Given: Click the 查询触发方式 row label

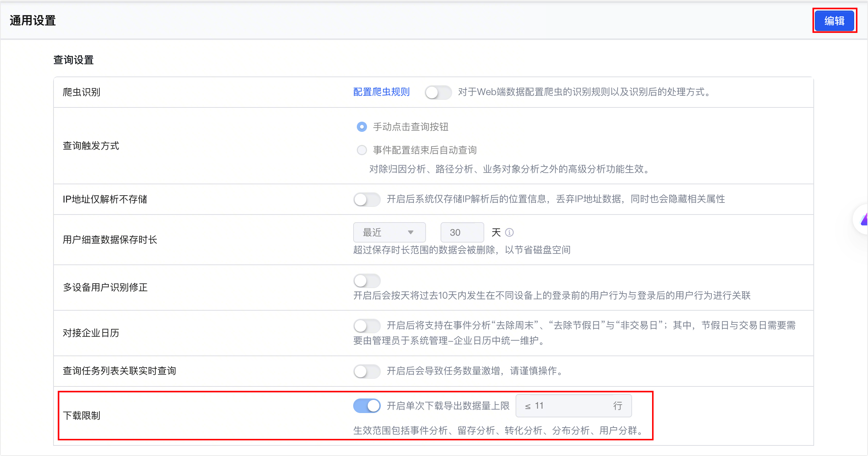Looking at the screenshot, I should pyautogui.click(x=91, y=146).
